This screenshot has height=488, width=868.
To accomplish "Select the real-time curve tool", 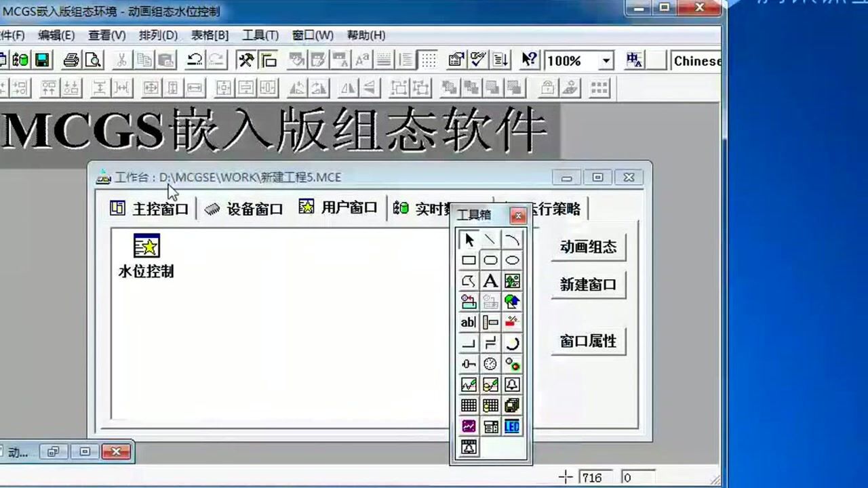I will tap(469, 385).
